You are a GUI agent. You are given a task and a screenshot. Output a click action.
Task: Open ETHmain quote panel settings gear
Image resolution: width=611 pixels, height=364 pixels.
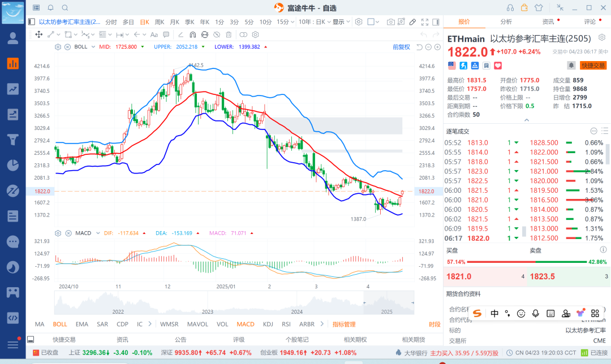[601, 37]
